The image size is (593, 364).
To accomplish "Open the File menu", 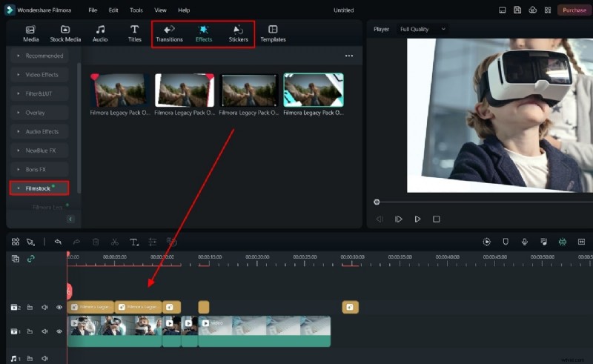I will [x=93, y=10].
